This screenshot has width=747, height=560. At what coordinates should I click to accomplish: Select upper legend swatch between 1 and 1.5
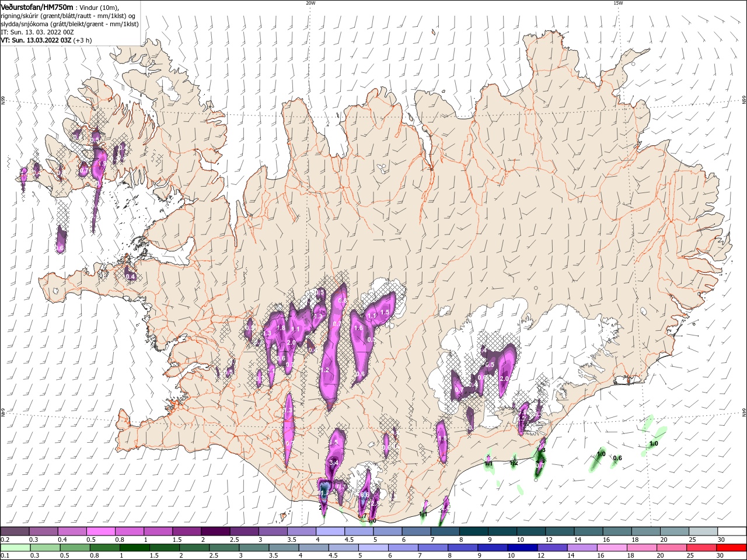pos(159,531)
